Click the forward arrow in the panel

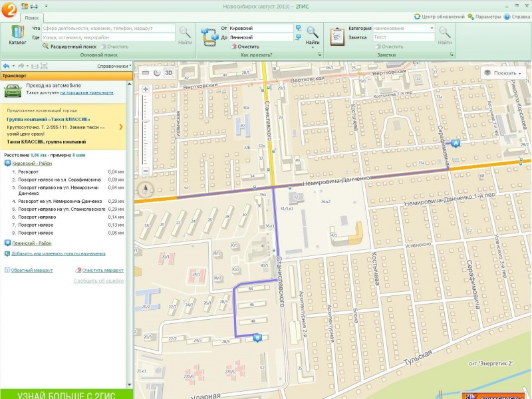pyautogui.click(x=21, y=66)
